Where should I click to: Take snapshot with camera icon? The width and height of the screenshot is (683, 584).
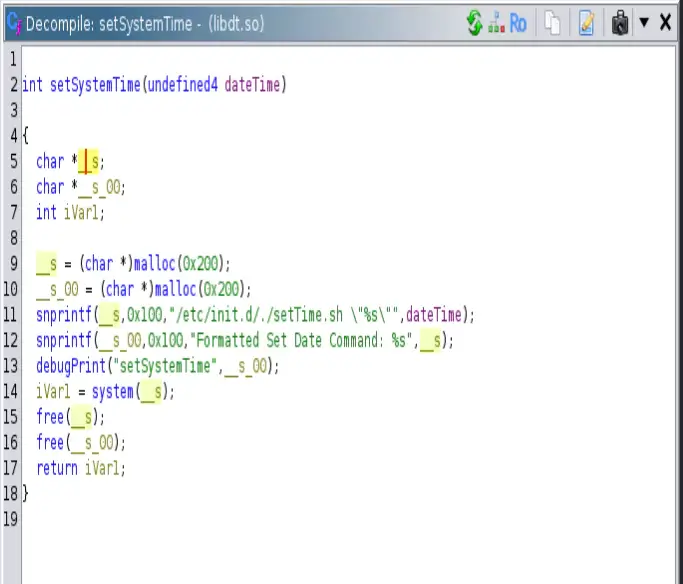tap(619, 23)
